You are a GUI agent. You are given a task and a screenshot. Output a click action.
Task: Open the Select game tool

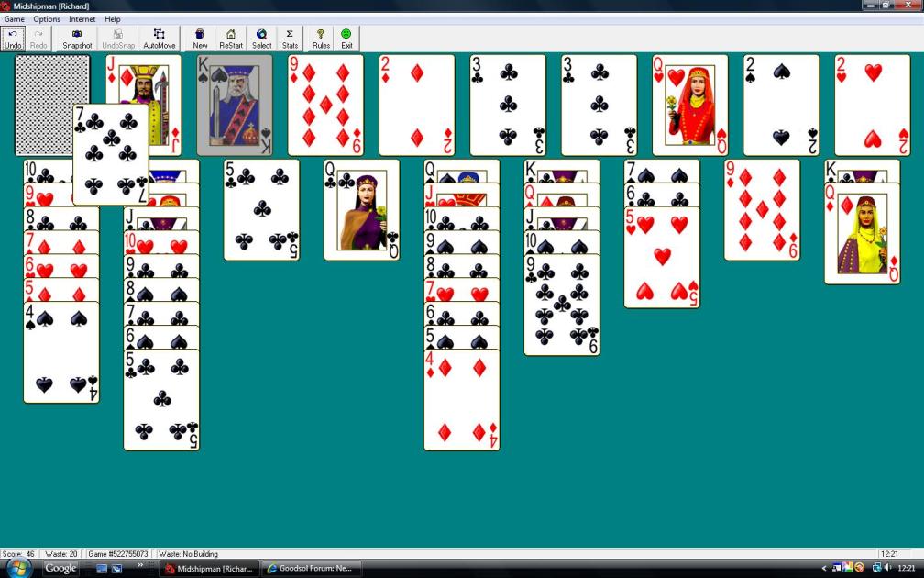point(262,39)
